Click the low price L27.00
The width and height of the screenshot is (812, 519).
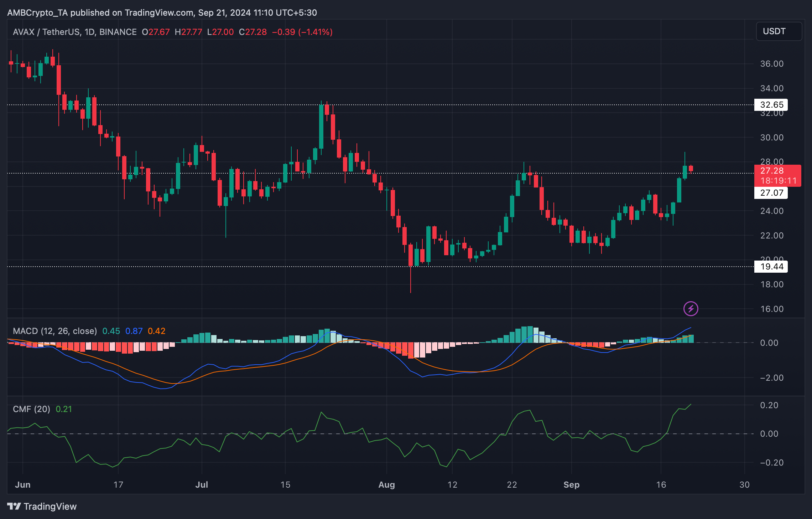(220, 32)
